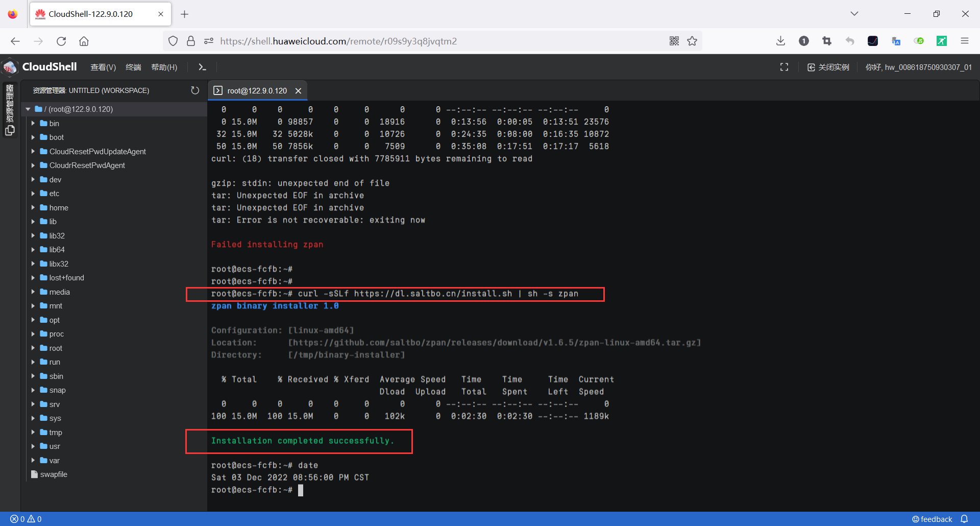
Task: Enter fullscreen mode in CloudShell
Action: click(784, 67)
